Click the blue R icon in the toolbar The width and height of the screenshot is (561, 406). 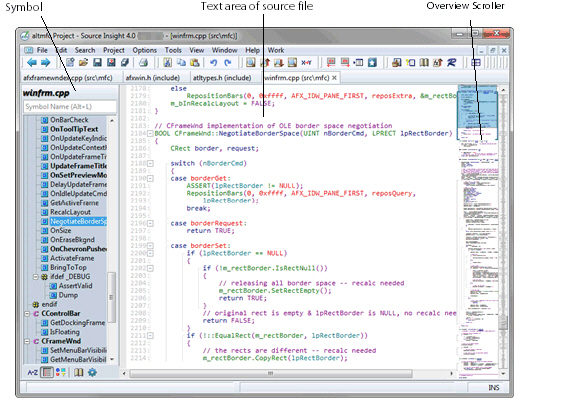pyautogui.click(x=452, y=63)
